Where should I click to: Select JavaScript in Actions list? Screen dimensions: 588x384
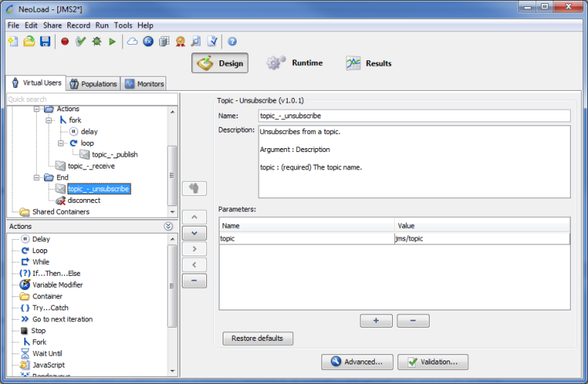(x=49, y=365)
